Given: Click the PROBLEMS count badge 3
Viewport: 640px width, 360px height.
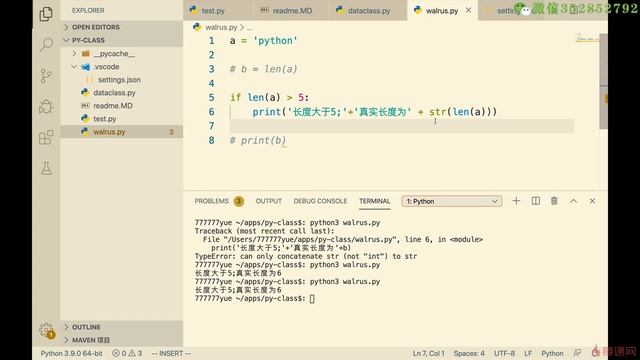Looking at the screenshot, I should click(239, 201).
